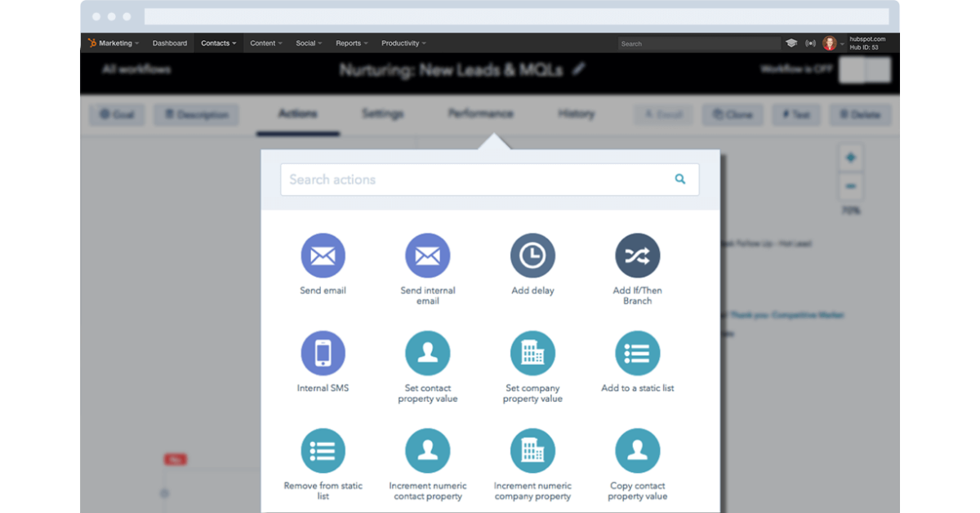980x513 pixels.
Task: Choose the Send internal email action icon
Action: [428, 256]
